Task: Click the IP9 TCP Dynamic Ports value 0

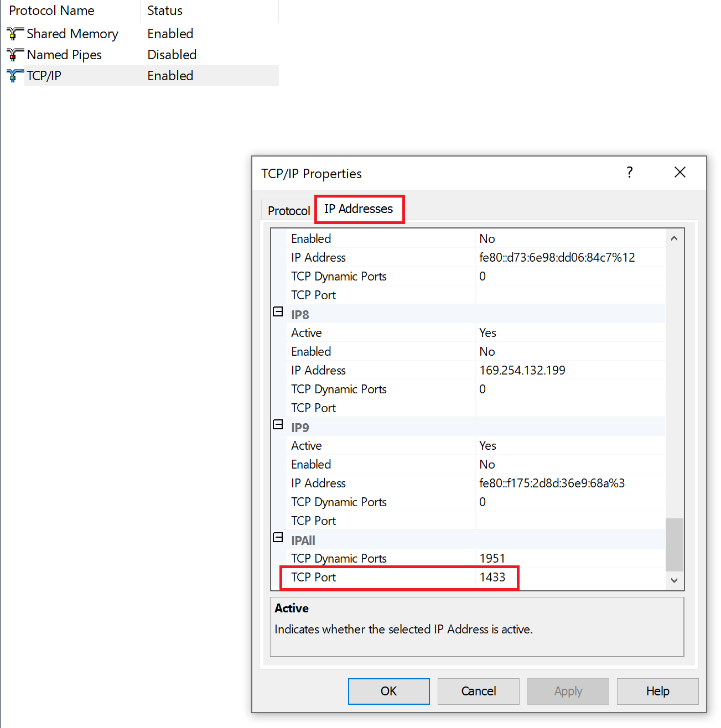Action: 483,502
